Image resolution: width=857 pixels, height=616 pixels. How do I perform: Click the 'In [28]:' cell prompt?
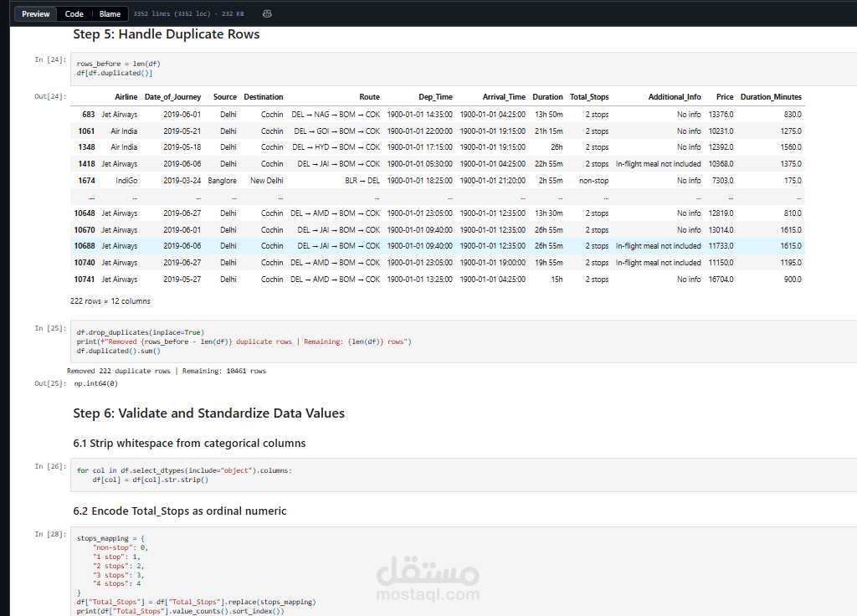coord(50,534)
